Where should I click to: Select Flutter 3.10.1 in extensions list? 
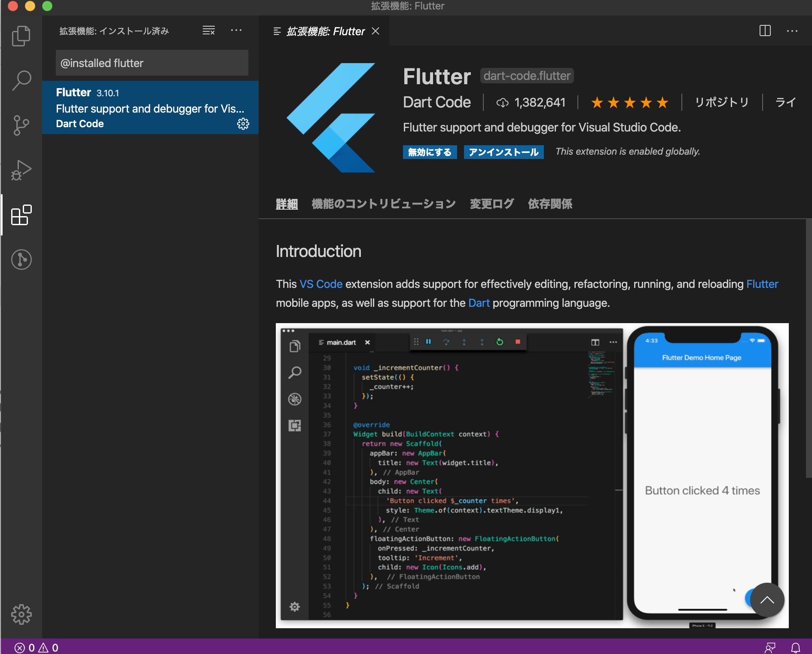[x=150, y=107]
